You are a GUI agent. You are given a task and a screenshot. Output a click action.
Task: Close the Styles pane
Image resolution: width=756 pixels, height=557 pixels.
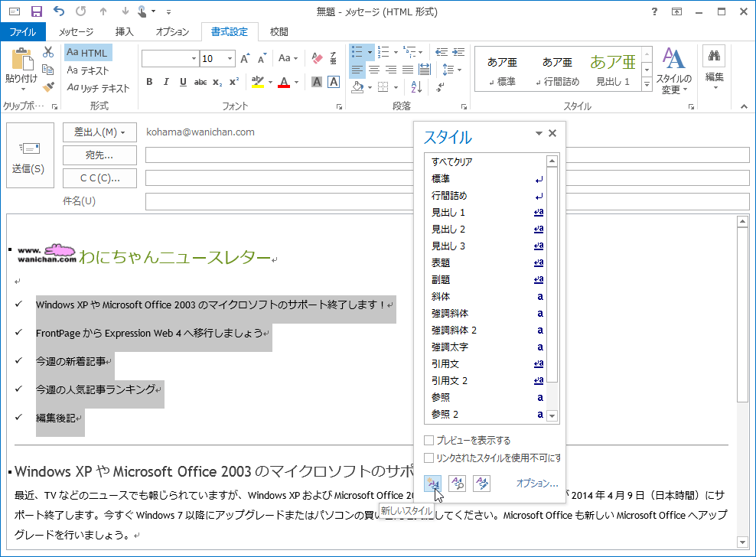(x=552, y=134)
